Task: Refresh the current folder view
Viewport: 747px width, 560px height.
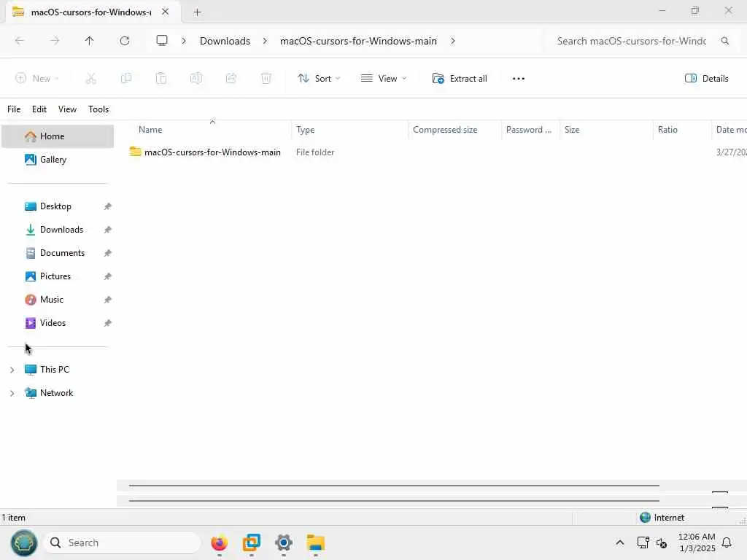Action: pos(125,41)
